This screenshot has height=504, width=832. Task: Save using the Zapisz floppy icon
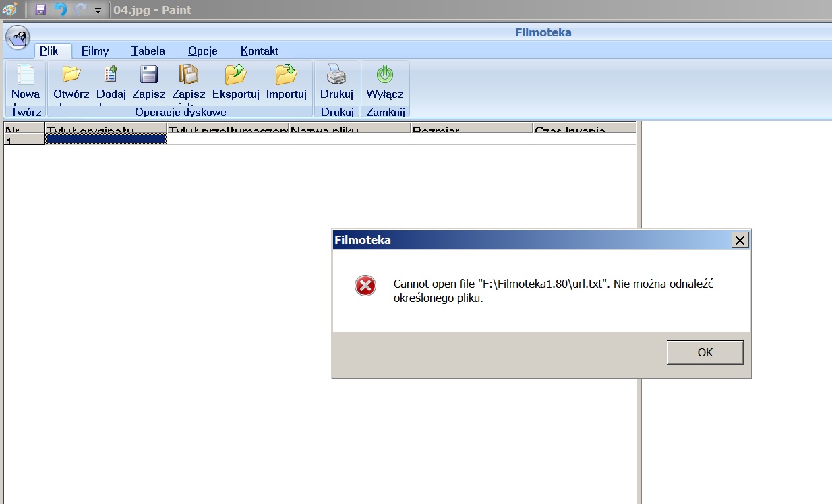coord(148,74)
